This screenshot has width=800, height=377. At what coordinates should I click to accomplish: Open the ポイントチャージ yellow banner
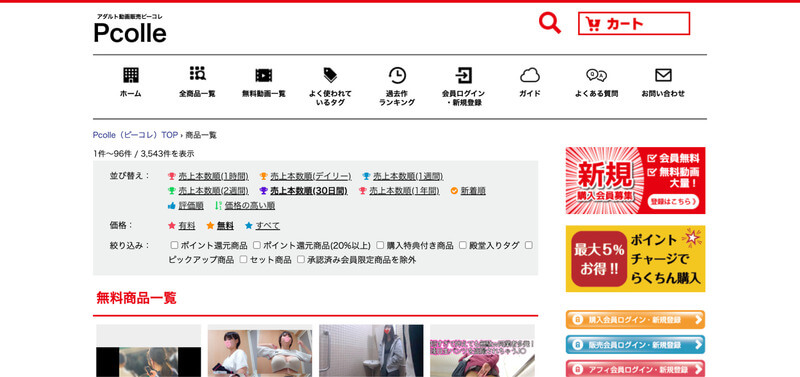[635, 259]
